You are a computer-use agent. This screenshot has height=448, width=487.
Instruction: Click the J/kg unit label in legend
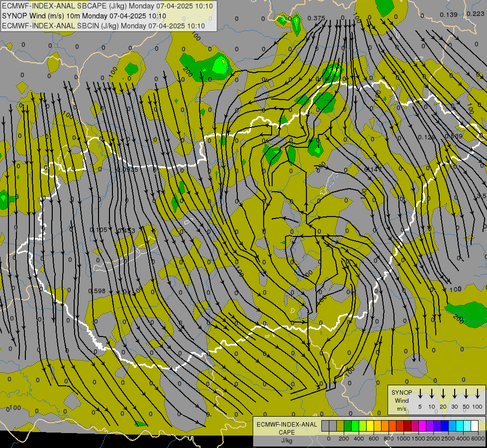pos(287,441)
